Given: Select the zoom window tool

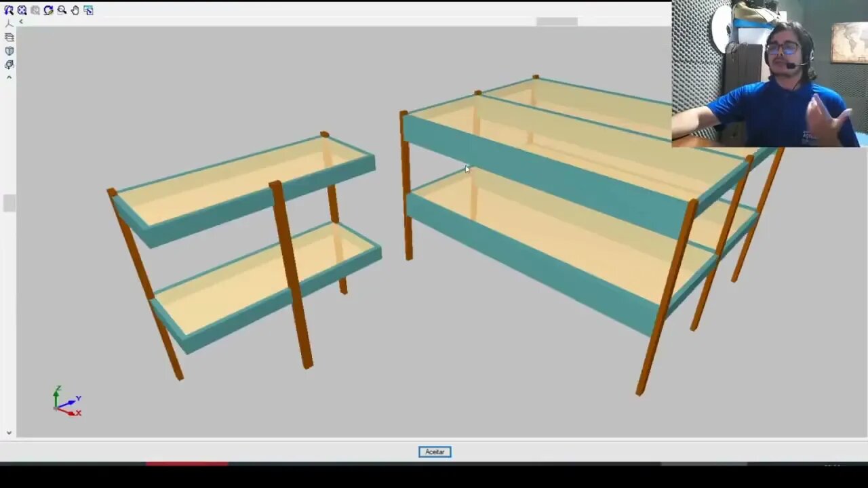Looking at the screenshot, I should (x=9, y=10).
